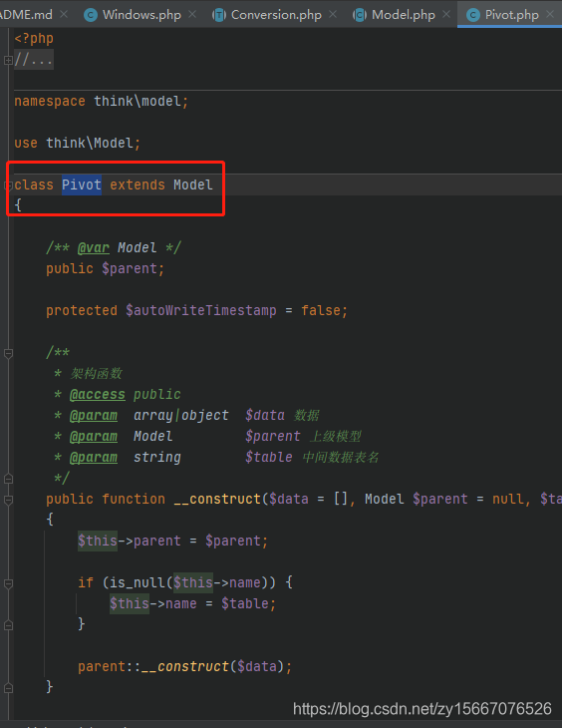Open the README.md tab

(26, 15)
